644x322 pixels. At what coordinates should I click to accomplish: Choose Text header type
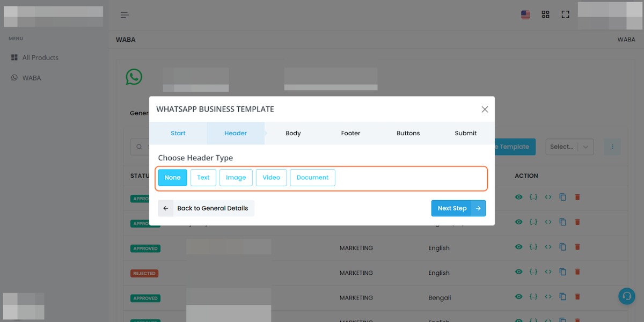[x=203, y=178]
